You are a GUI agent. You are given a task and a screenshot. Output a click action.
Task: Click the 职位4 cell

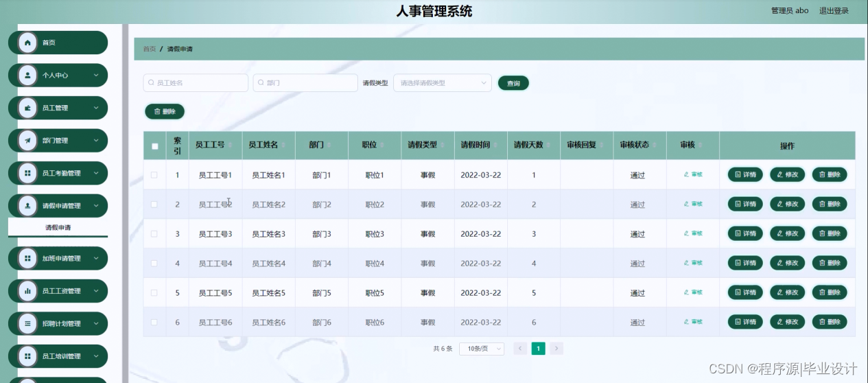pos(375,264)
